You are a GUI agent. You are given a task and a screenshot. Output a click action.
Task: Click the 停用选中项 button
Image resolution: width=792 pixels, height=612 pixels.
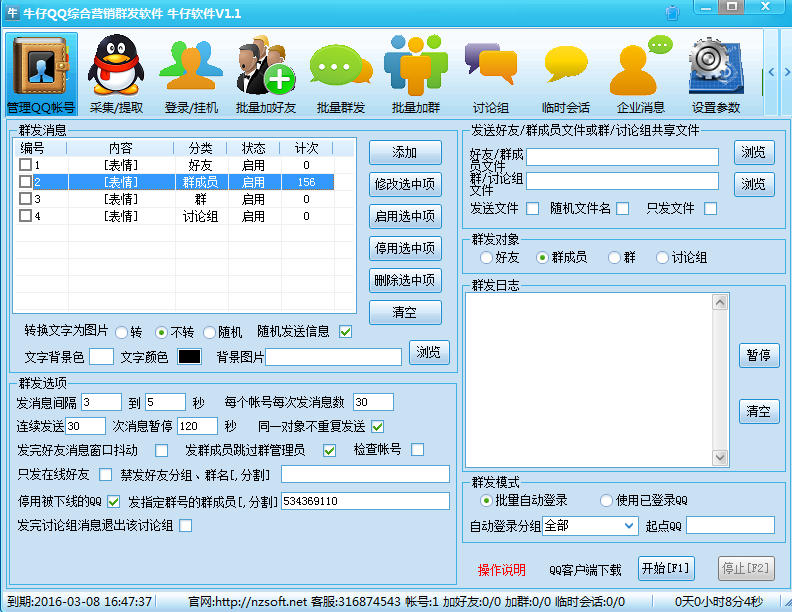click(405, 248)
